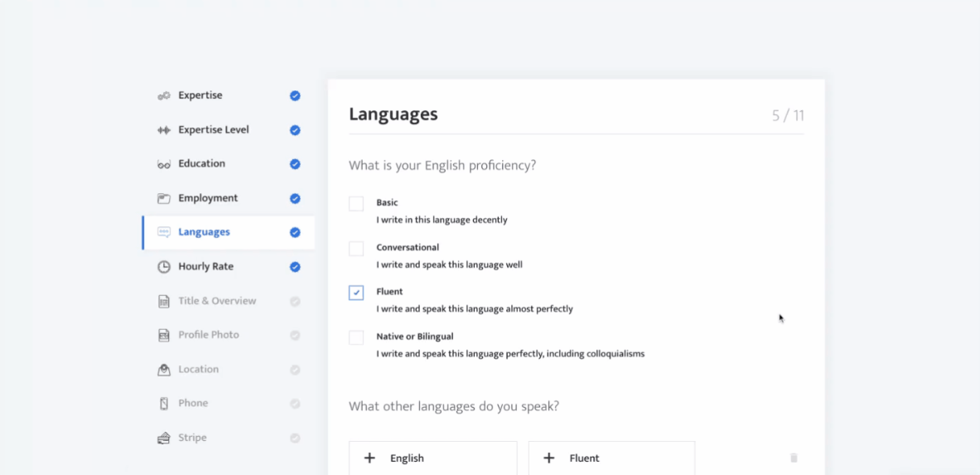Click the blue checkmark beside Education

click(x=295, y=164)
